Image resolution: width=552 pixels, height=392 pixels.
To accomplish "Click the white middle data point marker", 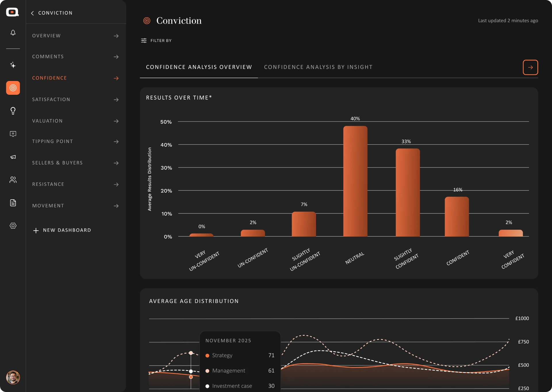I will [x=191, y=371].
